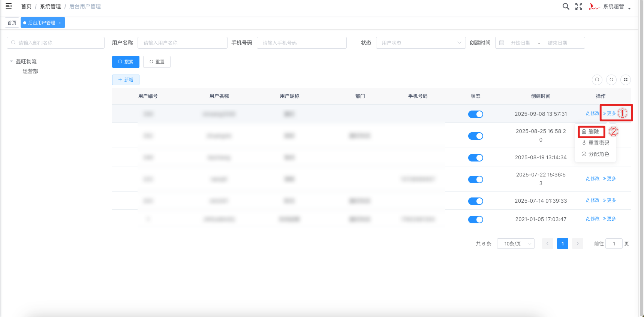644x317 pixels.
Task: Open the 10条/页 page size dropdown
Action: click(x=516, y=244)
